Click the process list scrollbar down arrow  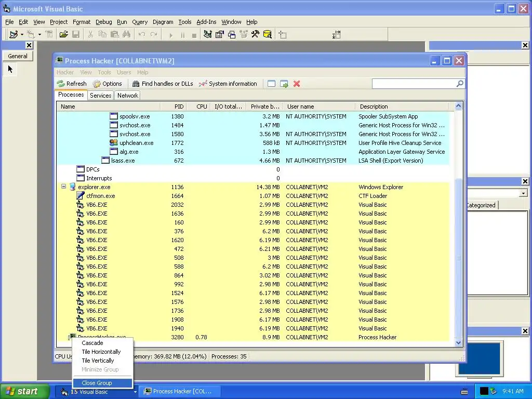458,342
